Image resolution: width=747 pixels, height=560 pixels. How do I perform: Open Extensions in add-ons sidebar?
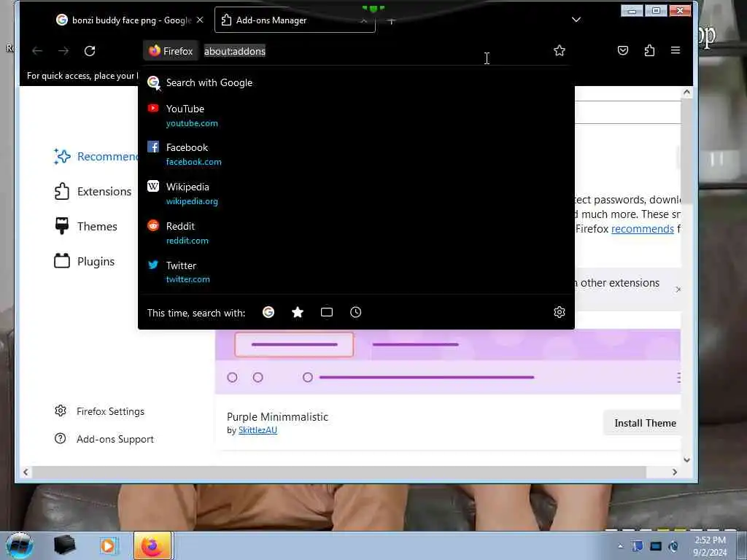(93, 192)
